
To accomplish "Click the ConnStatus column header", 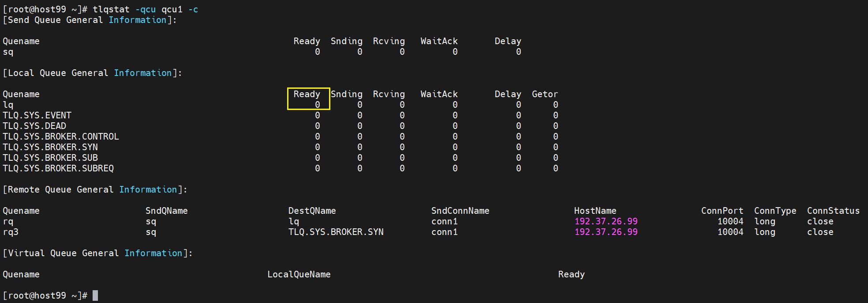I will (833, 211).
